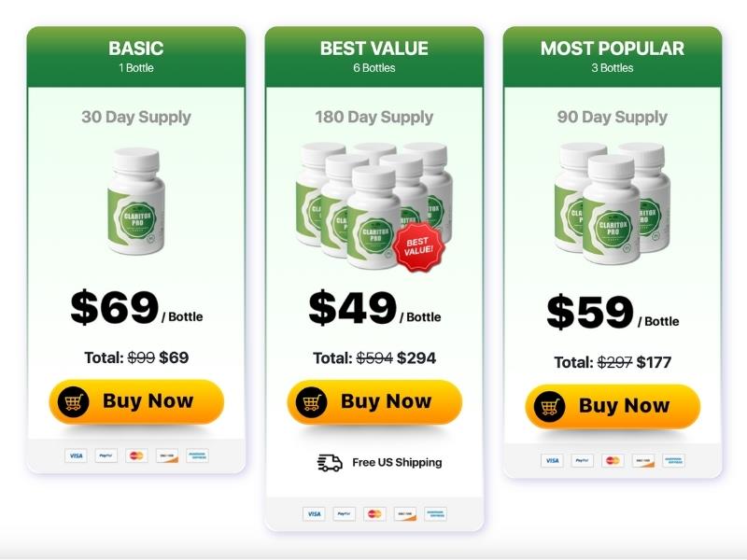Click the cart icon on Best Value Buy Now
Screen dimensions: 747x560
[x=311, y=402]
